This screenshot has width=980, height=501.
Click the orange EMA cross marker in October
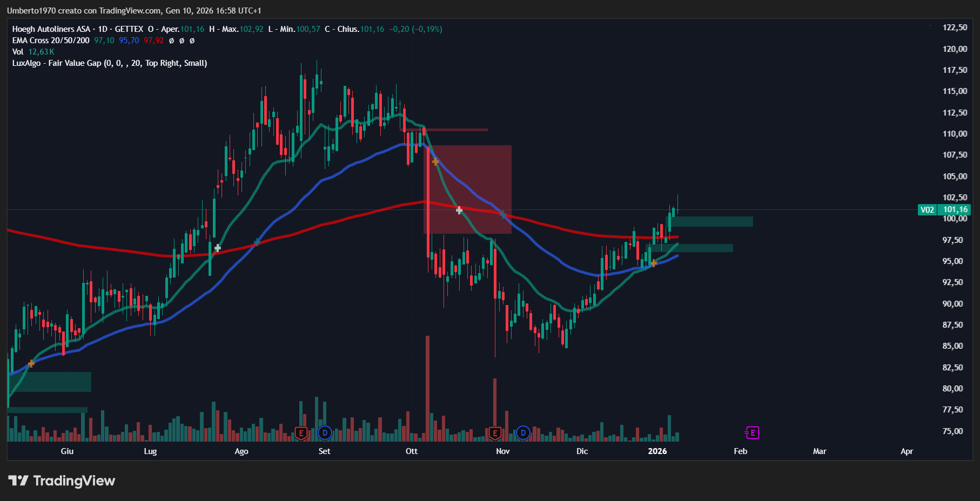pos(435,161)
